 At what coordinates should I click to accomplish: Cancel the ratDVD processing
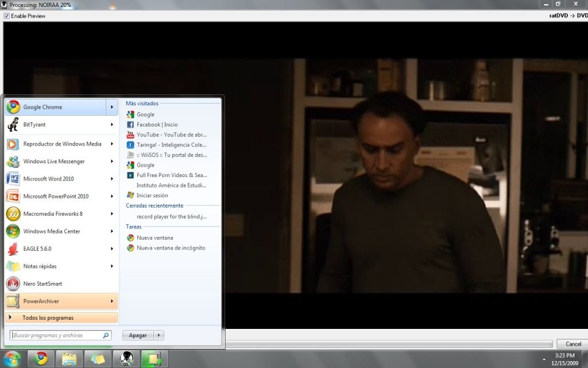572,344
